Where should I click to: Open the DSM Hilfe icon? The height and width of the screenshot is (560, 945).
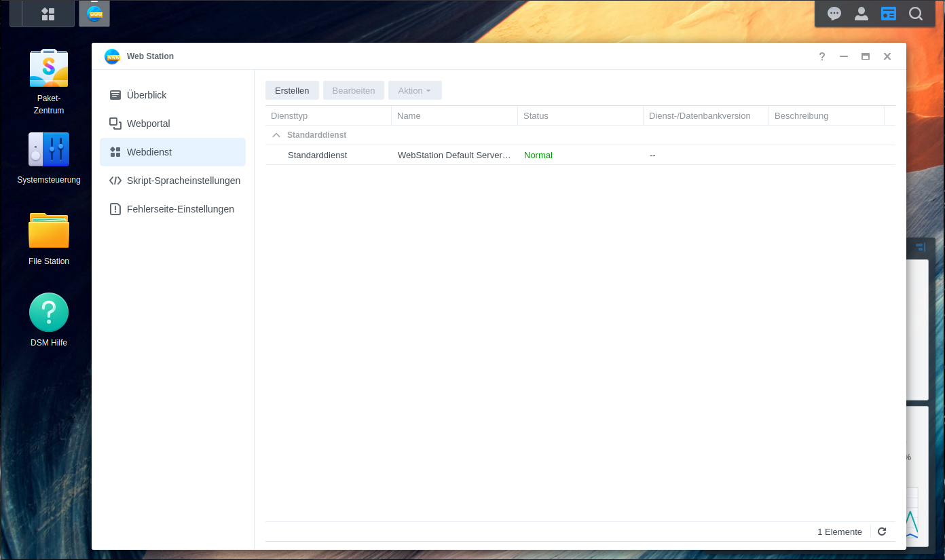(x=49, y=312)
